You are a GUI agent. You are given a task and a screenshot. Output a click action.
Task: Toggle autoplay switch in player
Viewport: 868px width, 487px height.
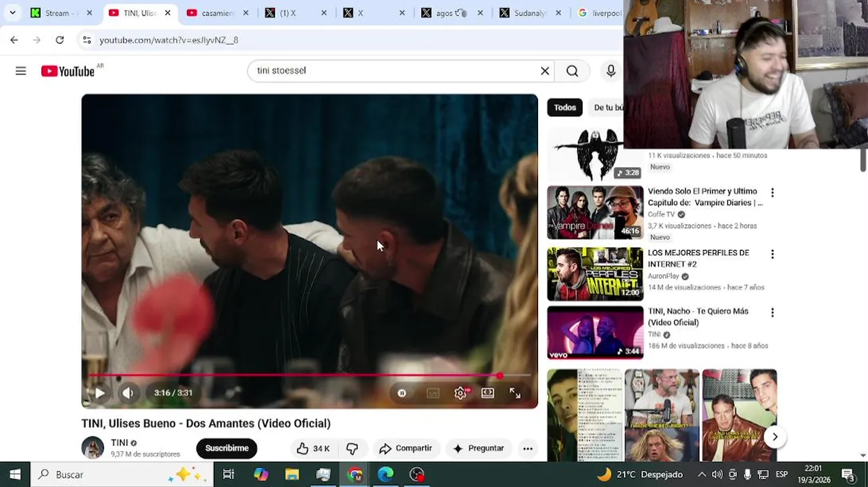pyautogui.click(x=402, y=393)
